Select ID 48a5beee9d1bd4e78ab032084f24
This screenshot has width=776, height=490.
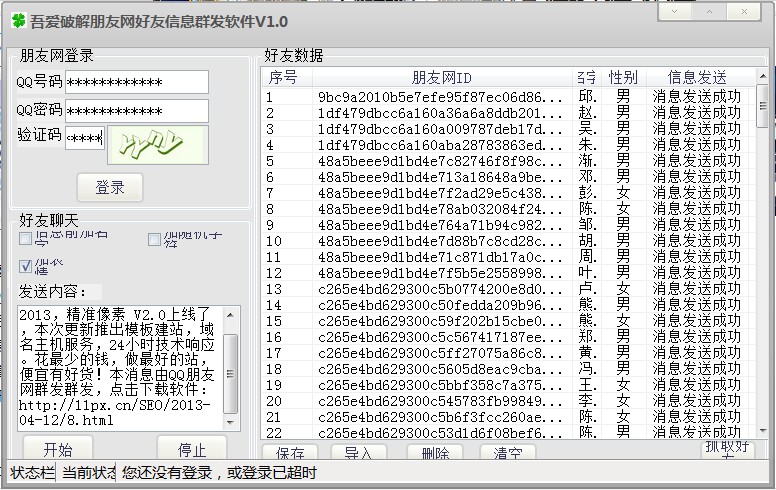pos(440,209)
